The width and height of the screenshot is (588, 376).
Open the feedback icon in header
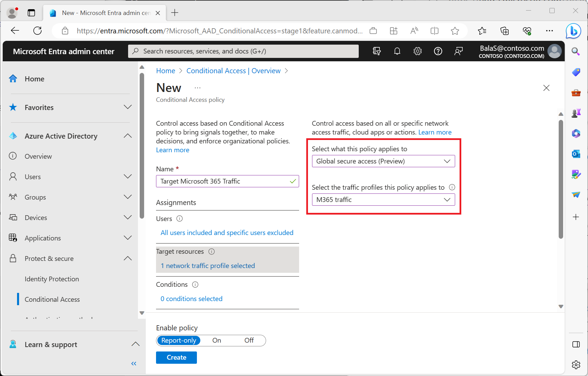click(459, 51)
